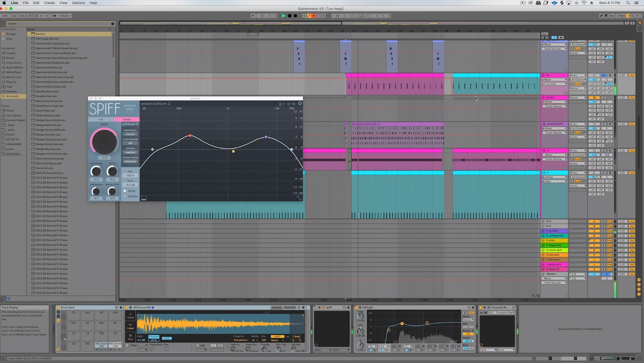Image resolution: width=644 pixels, height=363 pixels.
Task: Open SPIFF oversample selector
Action: pos(130,143)
